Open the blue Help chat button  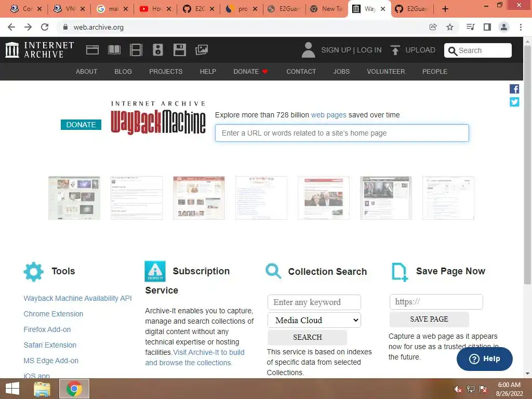485,358
